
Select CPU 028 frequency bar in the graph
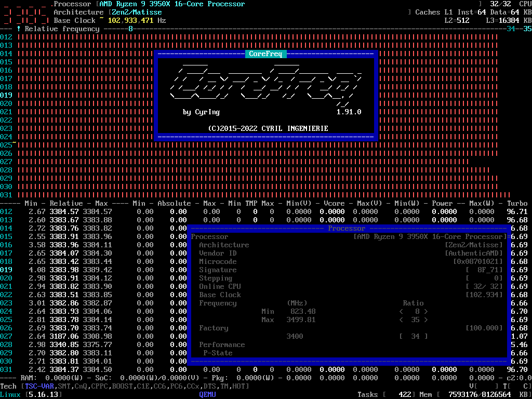point(254,170)
